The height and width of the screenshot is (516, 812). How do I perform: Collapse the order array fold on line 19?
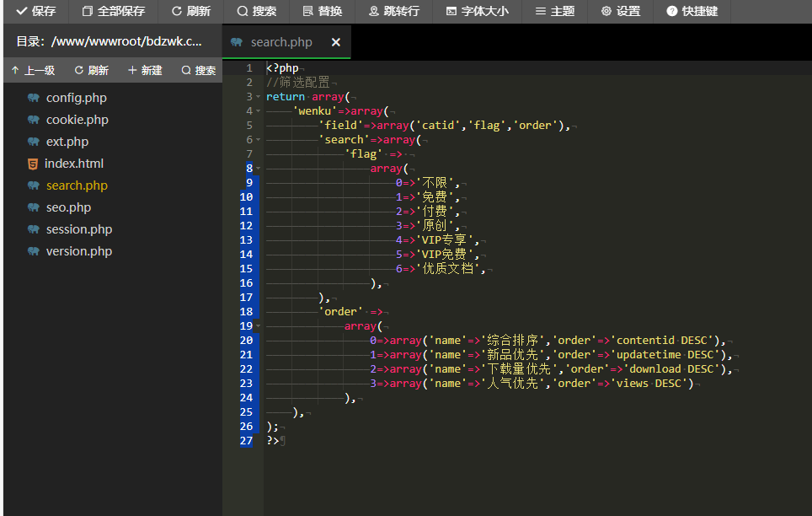click(x=257, y=325)
